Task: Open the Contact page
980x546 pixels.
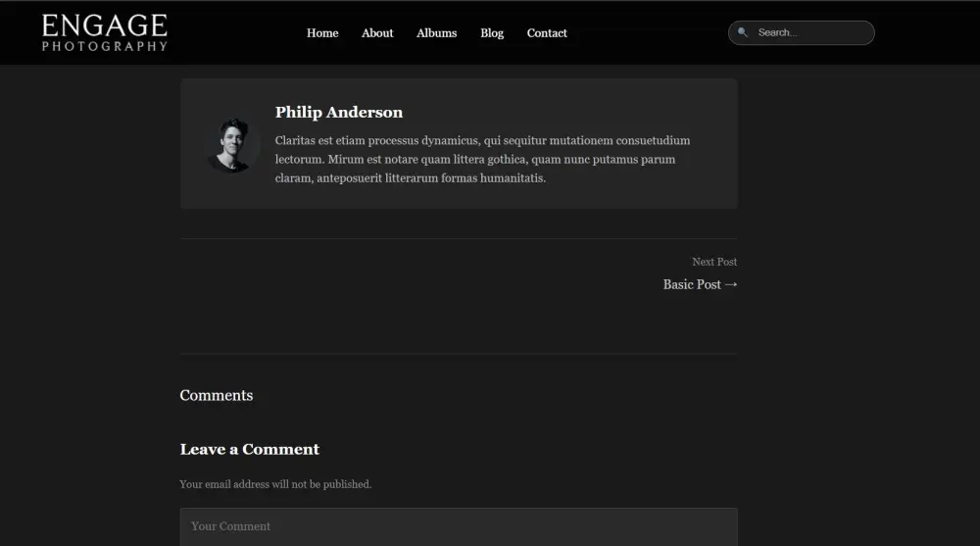Action: click(x=547, y=33)
